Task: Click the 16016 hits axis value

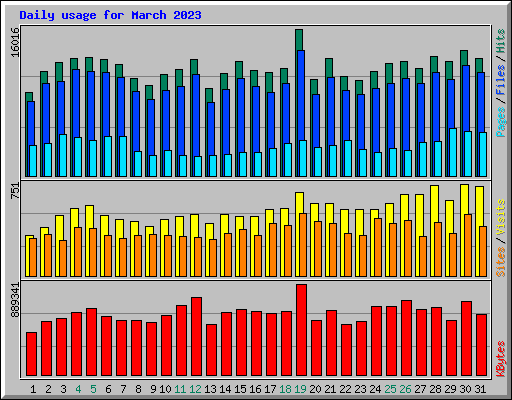Action: [15, 43]
